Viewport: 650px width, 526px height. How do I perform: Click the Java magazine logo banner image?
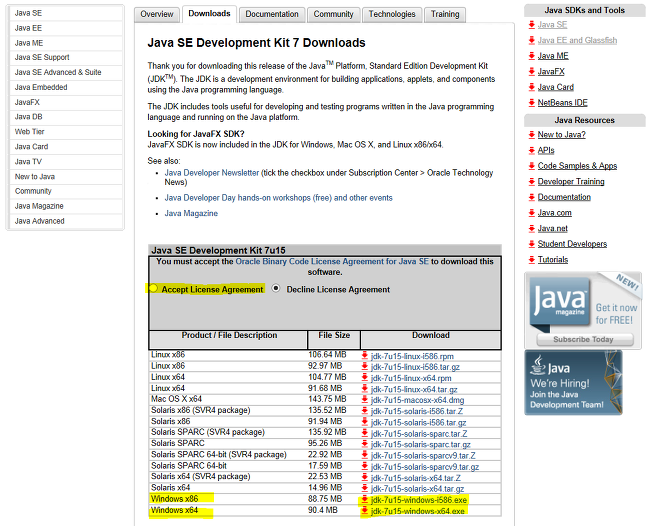click(560, 301)
